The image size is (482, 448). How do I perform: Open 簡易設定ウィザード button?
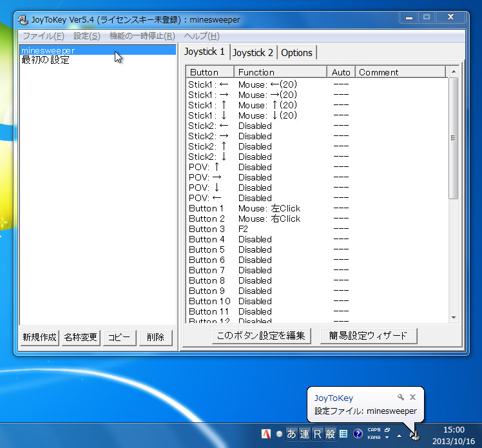point(368,335)
